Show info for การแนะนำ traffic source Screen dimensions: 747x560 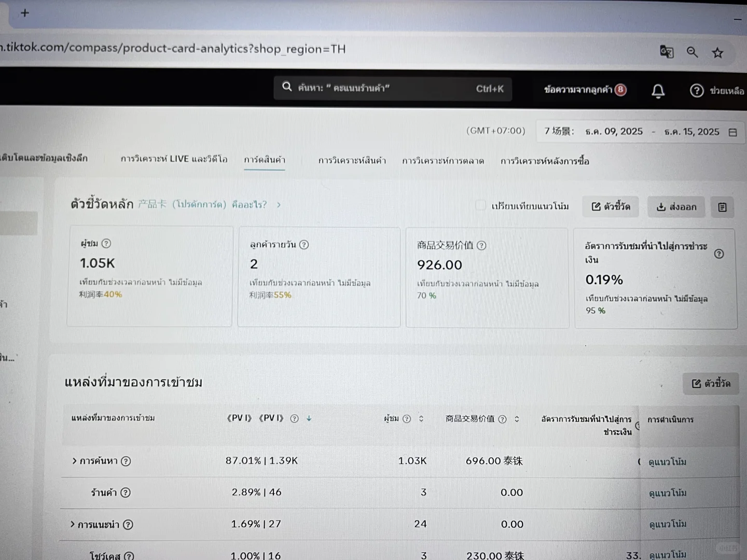click(128, 525)
